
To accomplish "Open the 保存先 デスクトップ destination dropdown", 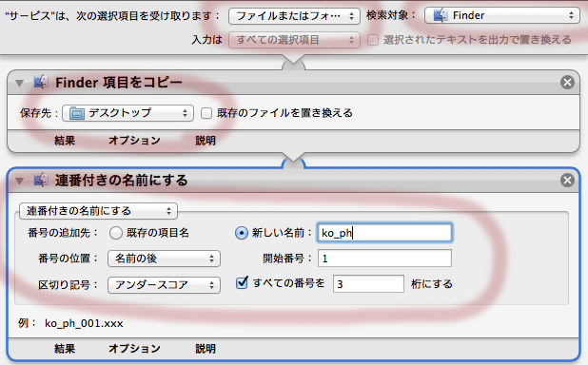I will point(127,113).
